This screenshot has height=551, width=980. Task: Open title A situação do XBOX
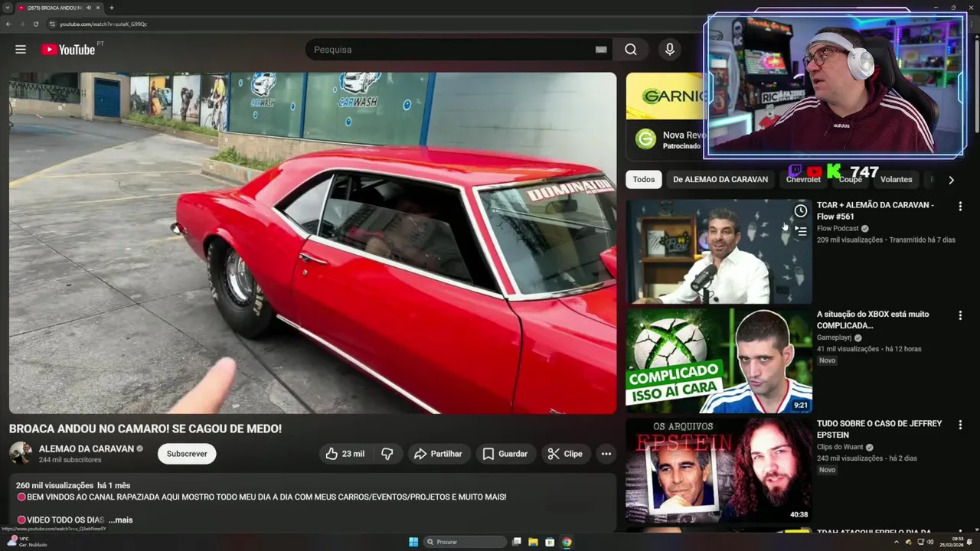click(x=873, y=320)
